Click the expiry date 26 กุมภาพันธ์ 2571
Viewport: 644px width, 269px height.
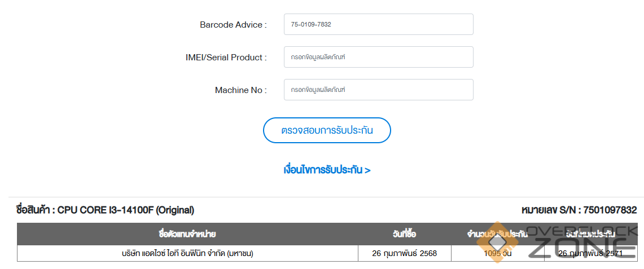[590, 254]
